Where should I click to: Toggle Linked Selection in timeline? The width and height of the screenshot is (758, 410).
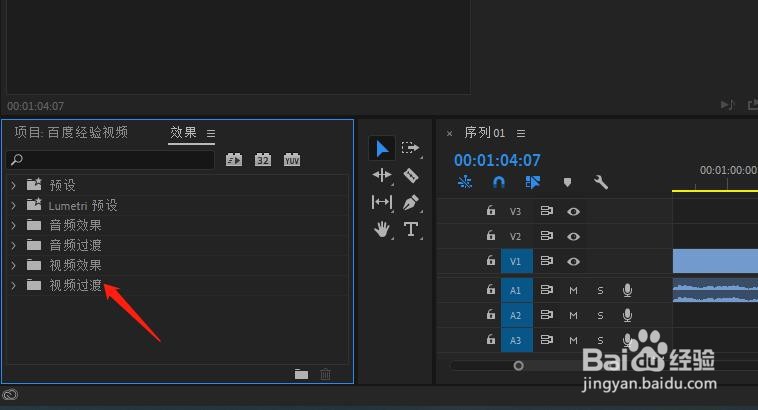[x=533, y=182]
